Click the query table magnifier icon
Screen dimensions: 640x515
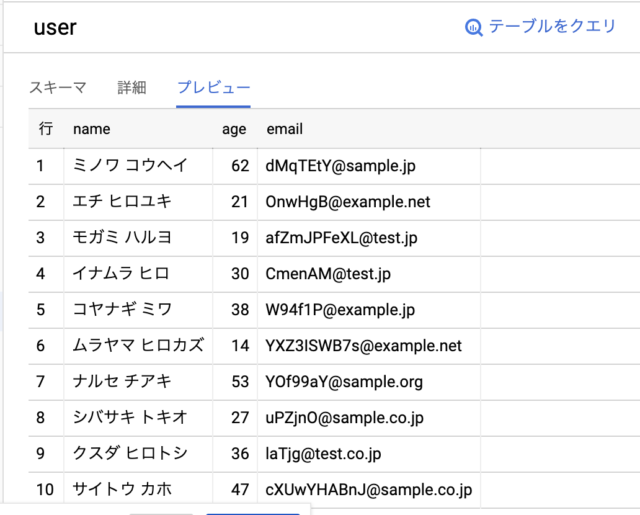tap(473, 27)
